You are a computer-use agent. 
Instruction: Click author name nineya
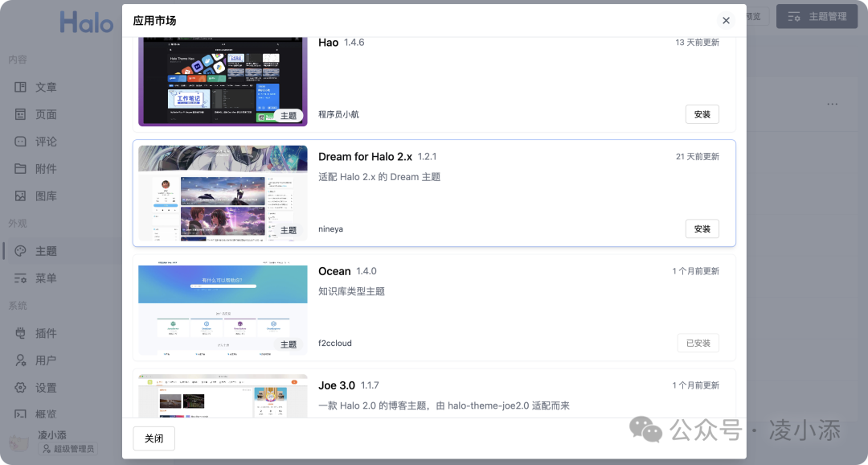(330, 229)
